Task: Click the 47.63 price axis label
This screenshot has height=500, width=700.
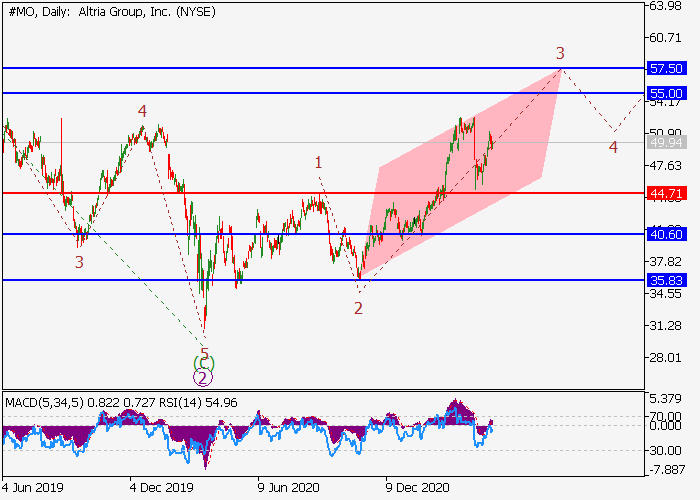Action: [666, 166]
